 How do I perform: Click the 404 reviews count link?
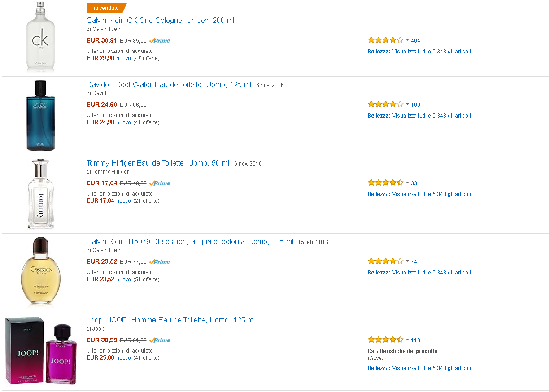415,41
